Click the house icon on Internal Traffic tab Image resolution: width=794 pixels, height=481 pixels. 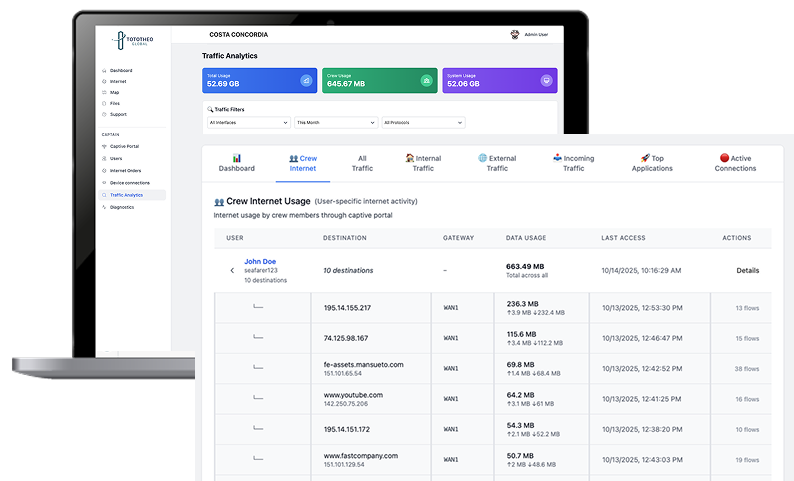click(x=410, y=158)
